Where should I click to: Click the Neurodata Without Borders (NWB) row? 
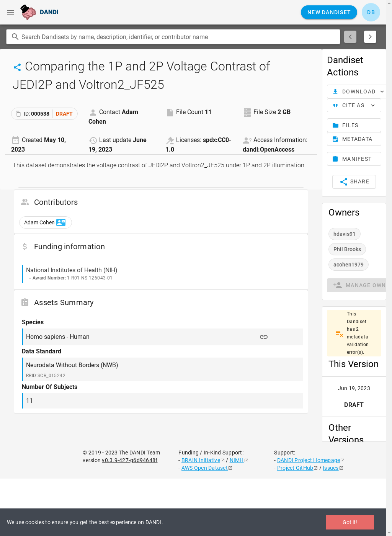[163, 369]
